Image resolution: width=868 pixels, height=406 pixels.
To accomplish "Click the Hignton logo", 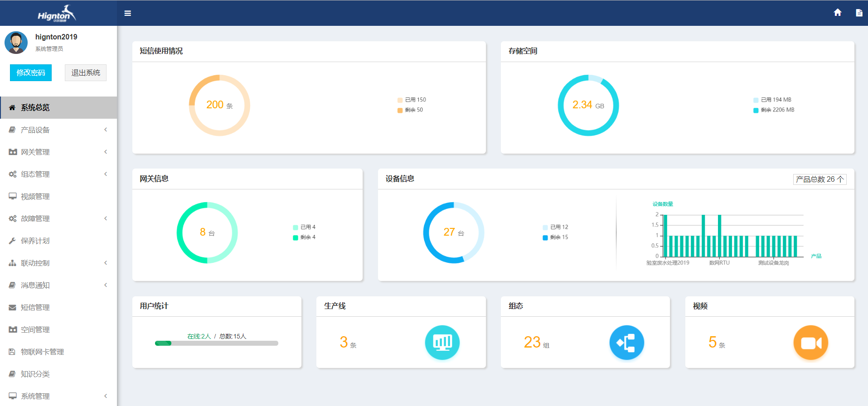I will point(57,14).
